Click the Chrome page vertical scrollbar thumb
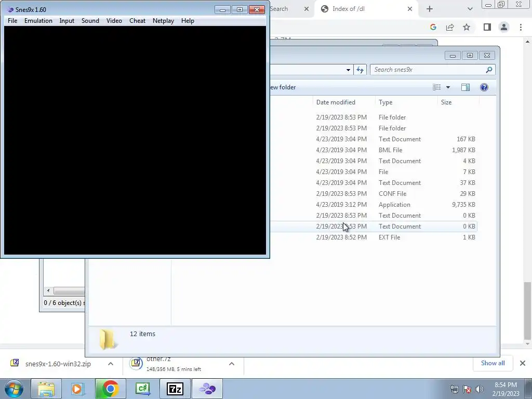This screenshot has width=532, height=399. [527, 311]
